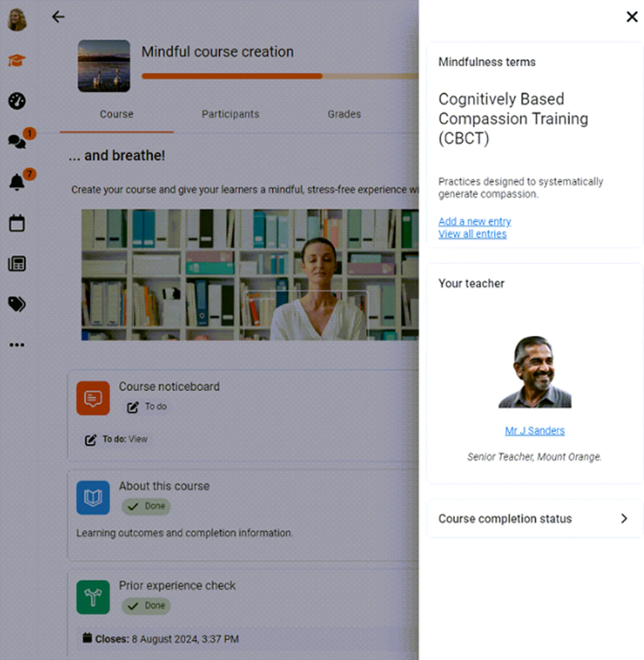Switch to the Participants tab
Image resolution: width=644 pixels, height=660 pixels.
(230, 114)
